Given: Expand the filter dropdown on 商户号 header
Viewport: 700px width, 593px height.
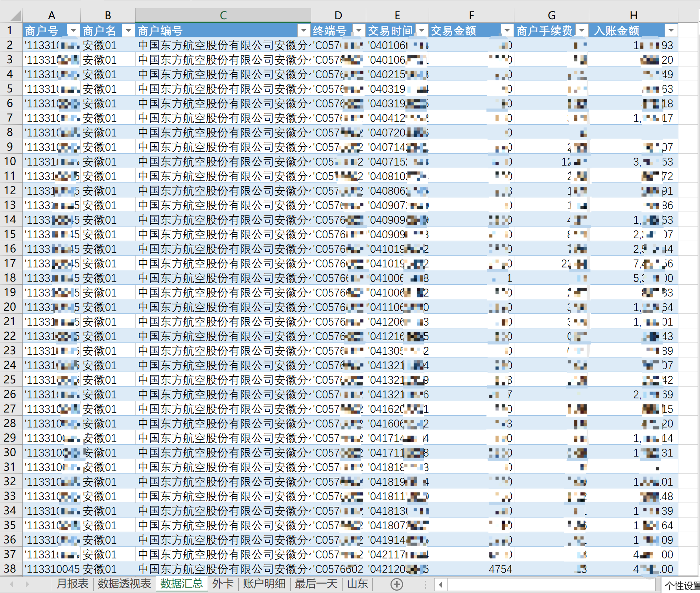Looking at the screenshot, I should click(73, 30).
